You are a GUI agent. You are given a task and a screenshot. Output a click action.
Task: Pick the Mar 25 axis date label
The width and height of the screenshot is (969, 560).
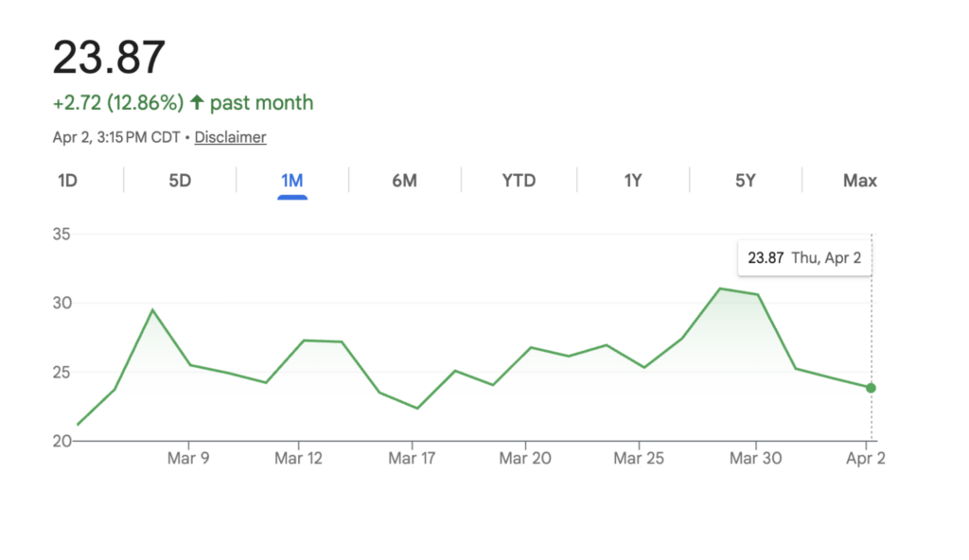tap(639, 459)
